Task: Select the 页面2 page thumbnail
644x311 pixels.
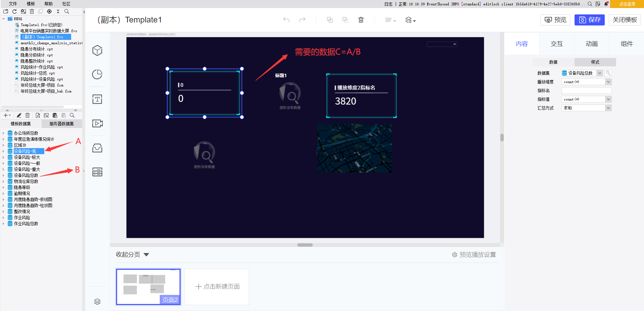Action: [x=148, y=287]
